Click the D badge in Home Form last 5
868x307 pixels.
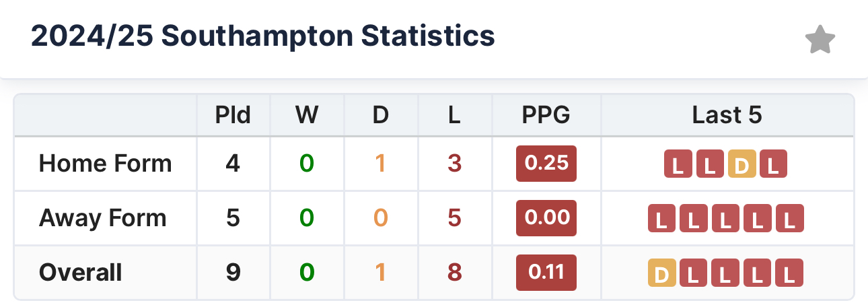click(742, 165)
